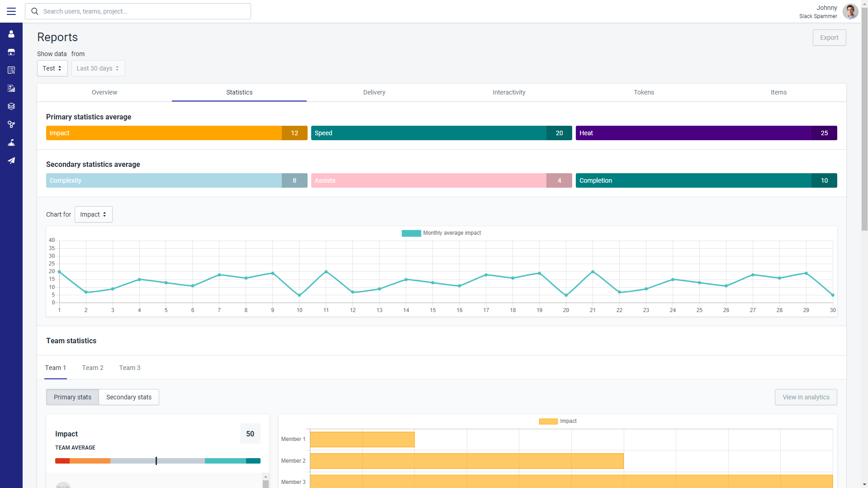The width and height of the screenshot is (868, 488).
Task: Click the search users input field
Action: tap(138, 11)
